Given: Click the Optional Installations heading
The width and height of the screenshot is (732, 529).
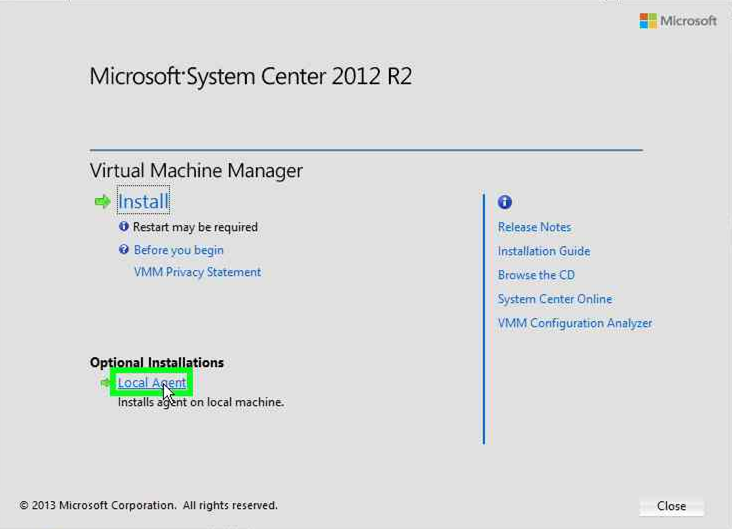Looking at the screenshot, I should coord(157,362).
